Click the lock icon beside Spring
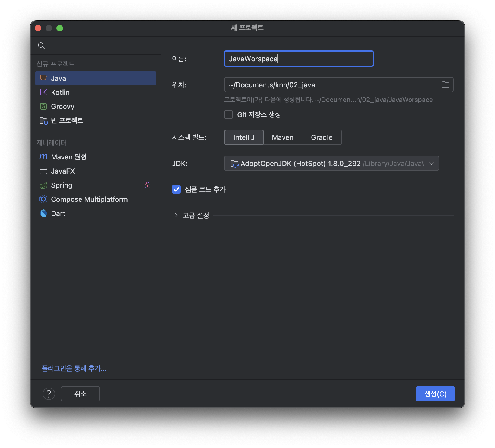Screen dimensions: 495x448 148,185
